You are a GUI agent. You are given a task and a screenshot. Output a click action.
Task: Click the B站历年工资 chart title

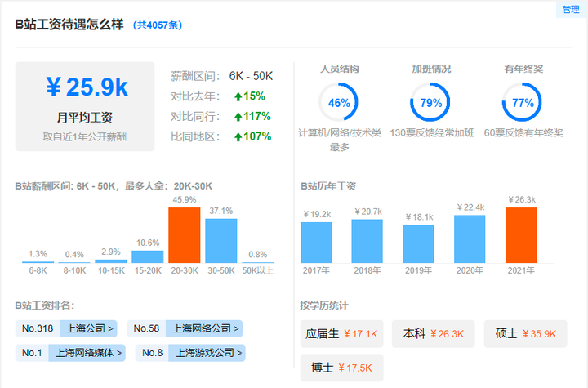click(x=328, y=186)
